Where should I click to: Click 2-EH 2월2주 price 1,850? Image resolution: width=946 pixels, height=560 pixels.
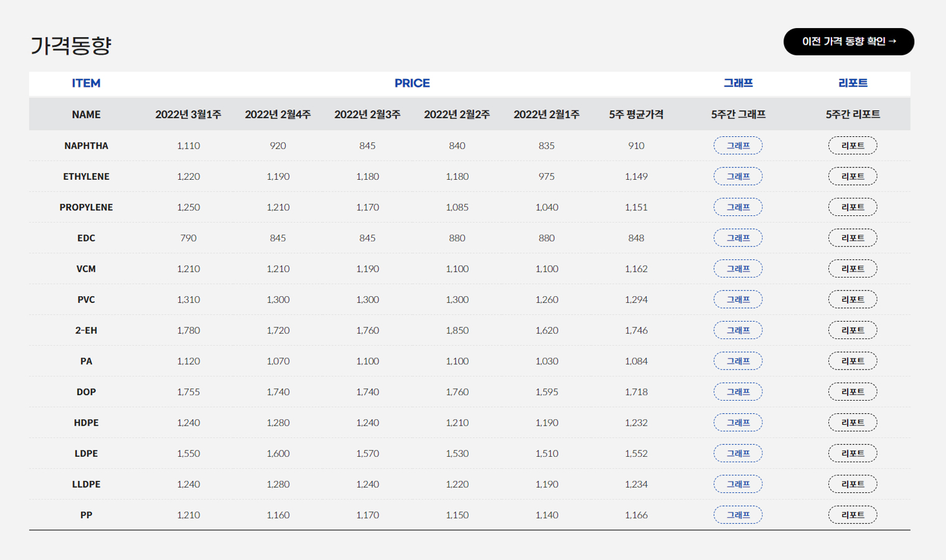(457, 330)
